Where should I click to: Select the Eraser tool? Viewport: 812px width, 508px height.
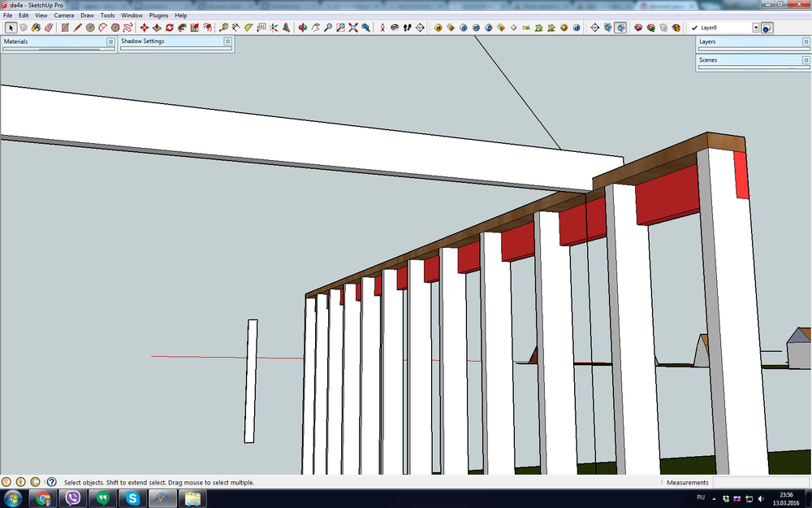pyautogui.click(x=48, y=28)
